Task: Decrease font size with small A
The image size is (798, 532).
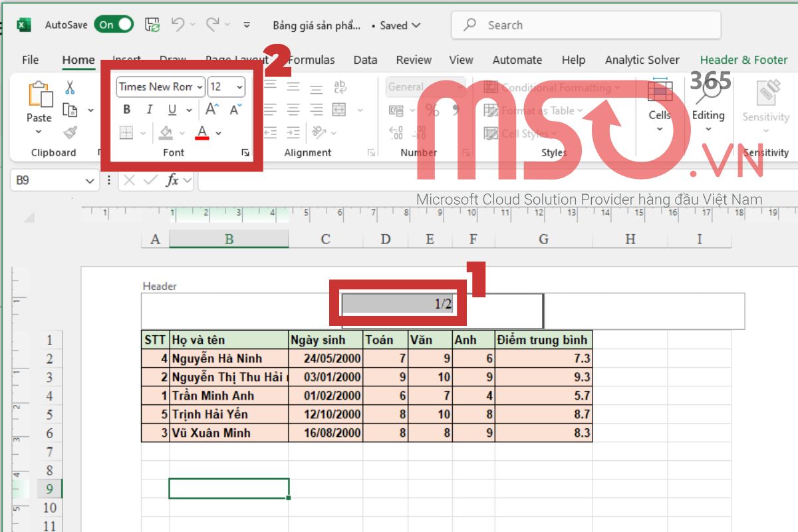Action: pyautogui.click(x=235, y=110)
